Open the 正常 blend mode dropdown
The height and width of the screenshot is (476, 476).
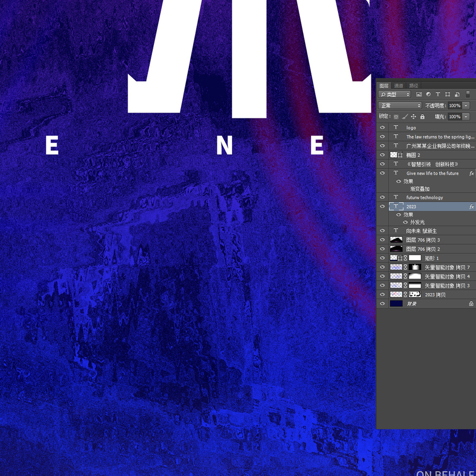click(400, 105)
